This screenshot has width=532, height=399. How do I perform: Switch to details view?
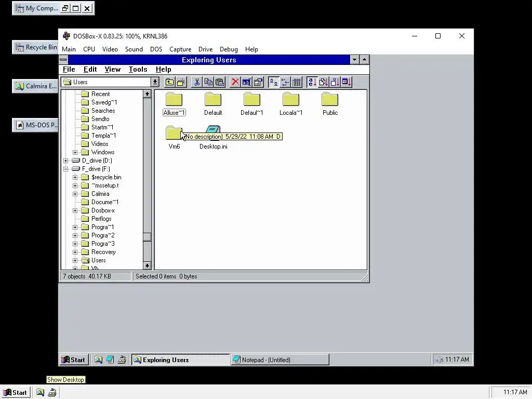point(297,82)
